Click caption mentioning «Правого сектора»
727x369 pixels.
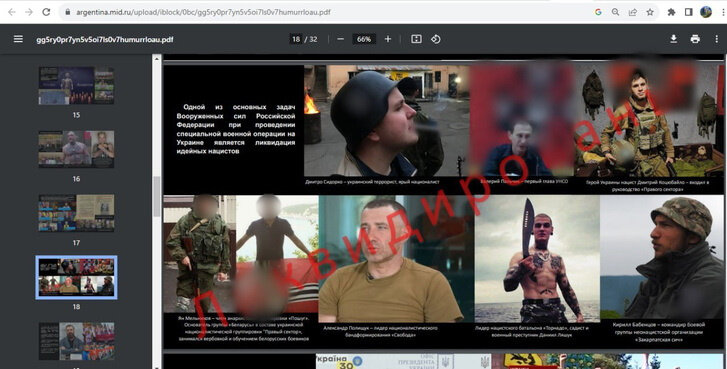tap(648, 186)
